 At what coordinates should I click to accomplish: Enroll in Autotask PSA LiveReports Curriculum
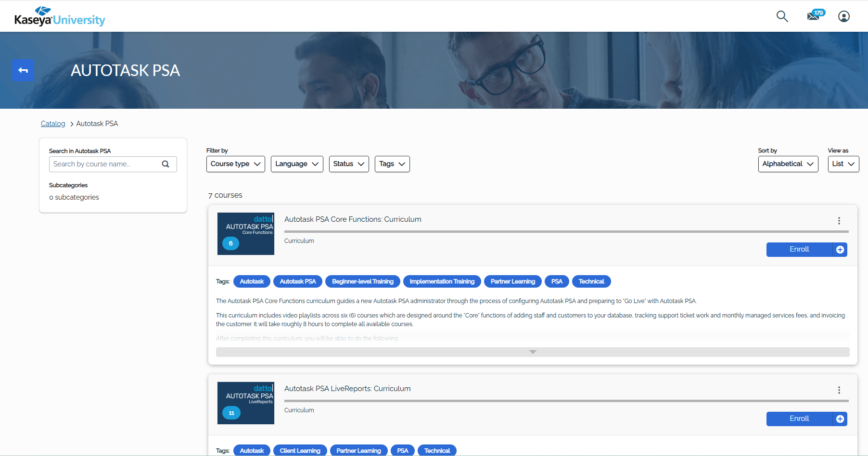pos(799,419)
